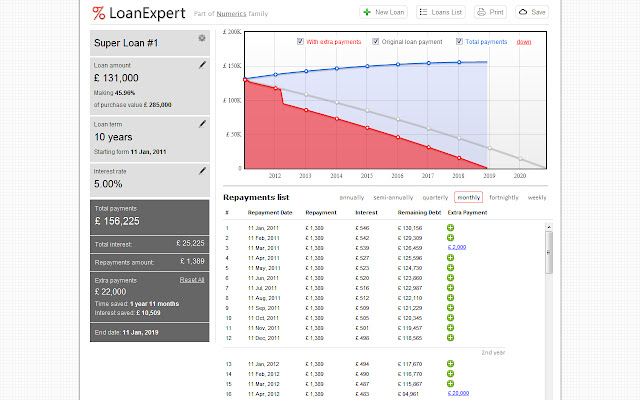Add extra payment for 11 Jul, 2011
This screenshot has height=400, width=640.
(x=450, y=288)
